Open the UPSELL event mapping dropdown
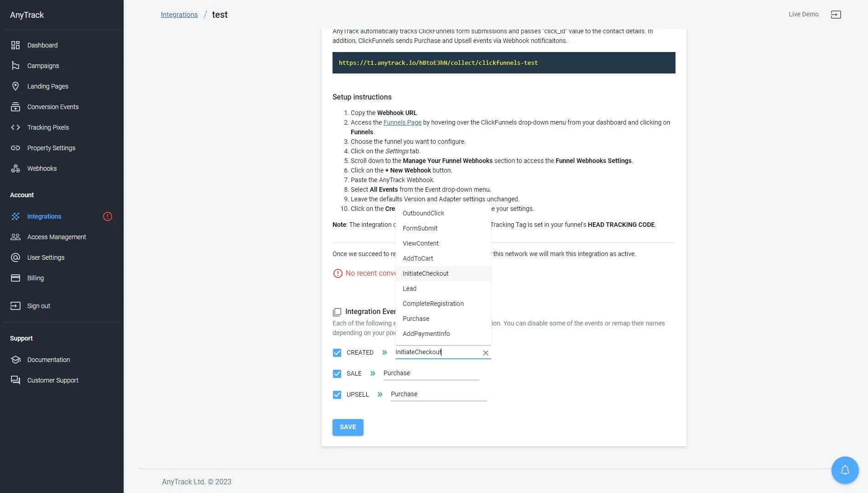Viewport: 868px width, 493px height. (438, 394)
